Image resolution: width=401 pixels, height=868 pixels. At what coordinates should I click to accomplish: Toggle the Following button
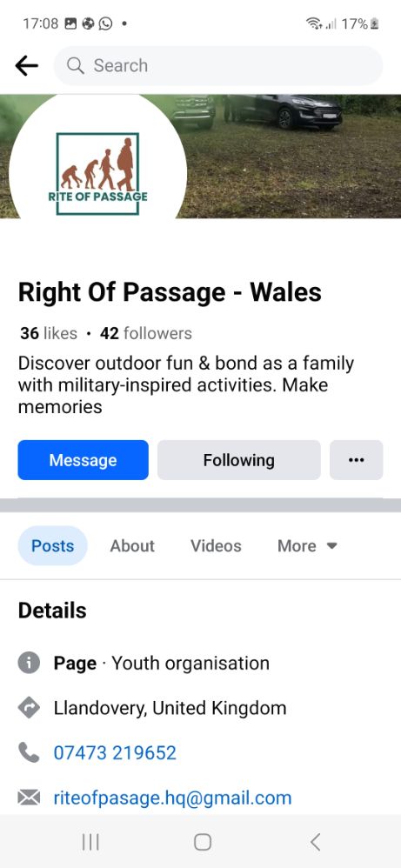pyautogui.click(x=238, y=460)
